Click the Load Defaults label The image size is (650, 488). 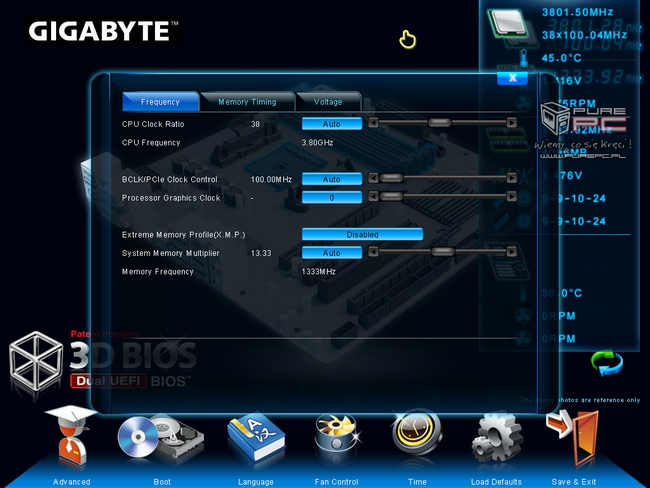(x=496, y=482)
